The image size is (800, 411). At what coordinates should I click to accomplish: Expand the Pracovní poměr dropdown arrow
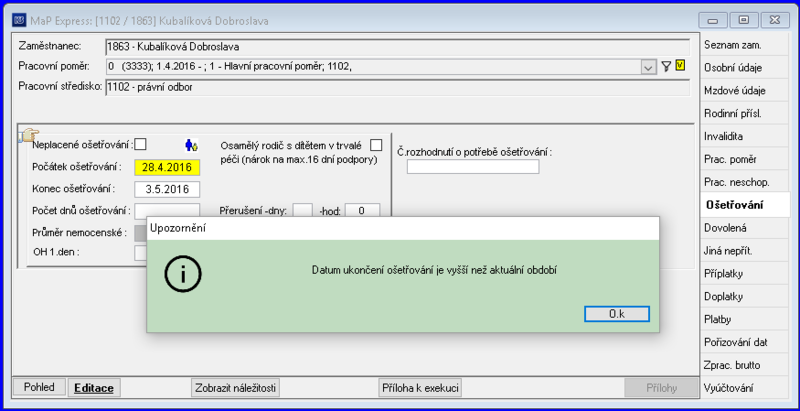pos(648,67)
